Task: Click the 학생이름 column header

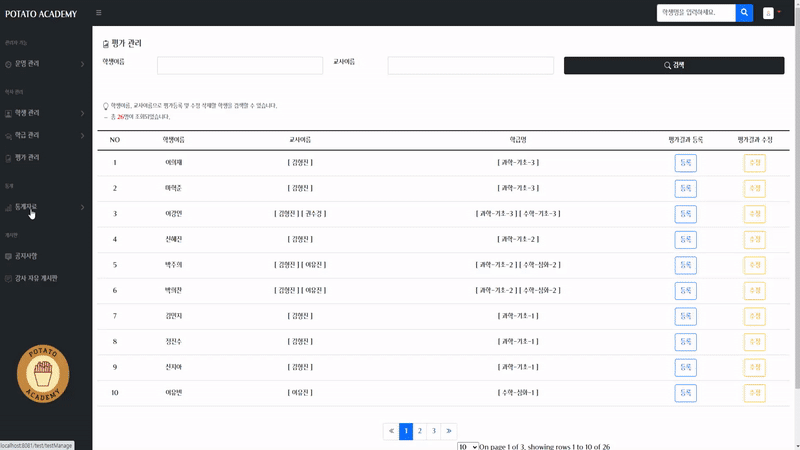Action: coord(173,140)
